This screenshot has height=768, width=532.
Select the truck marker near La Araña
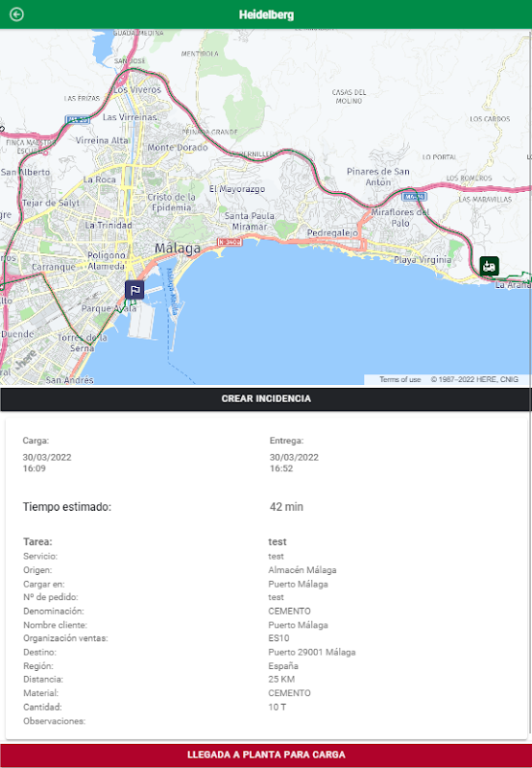pos(489,266)
